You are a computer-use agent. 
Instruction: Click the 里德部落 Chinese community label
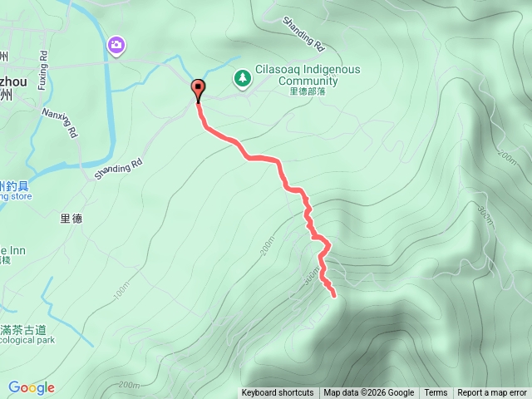(308, 91)
